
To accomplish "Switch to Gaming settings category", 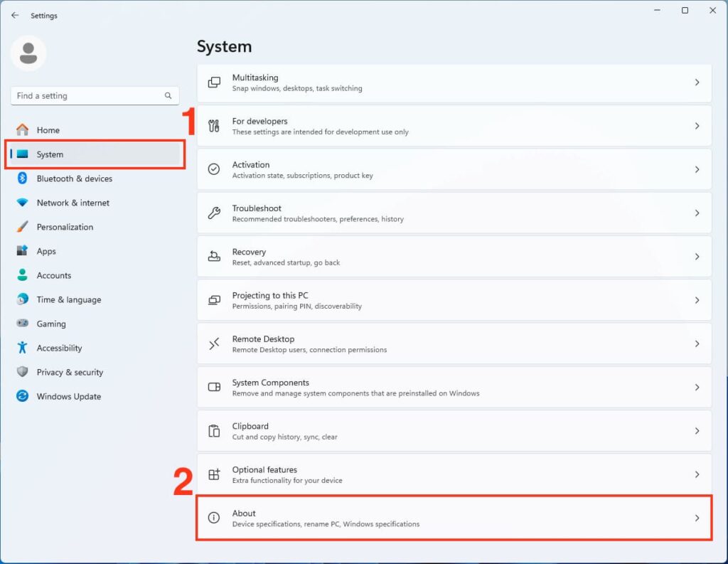I will (x=51, y=324).
